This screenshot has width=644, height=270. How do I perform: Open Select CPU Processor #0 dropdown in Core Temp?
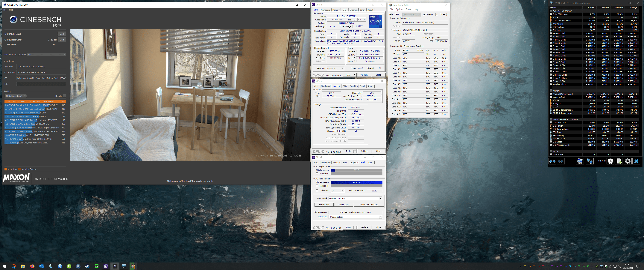point(411,14)
